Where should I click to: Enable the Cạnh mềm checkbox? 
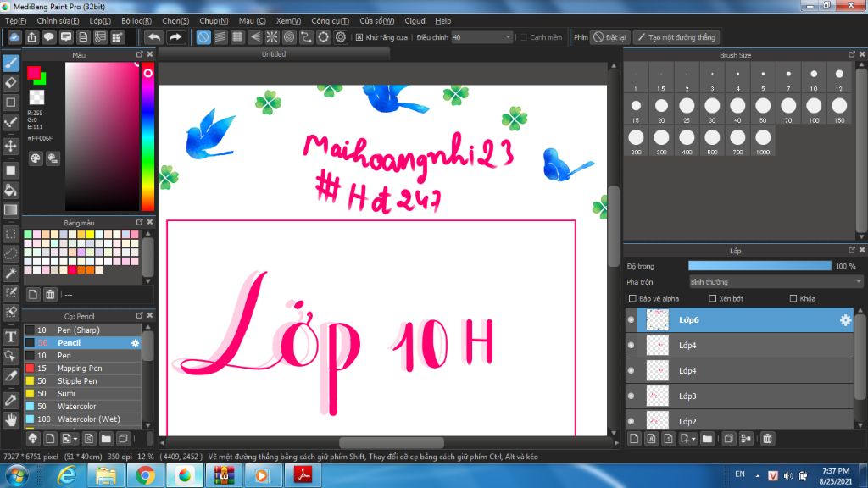(523, 37)
